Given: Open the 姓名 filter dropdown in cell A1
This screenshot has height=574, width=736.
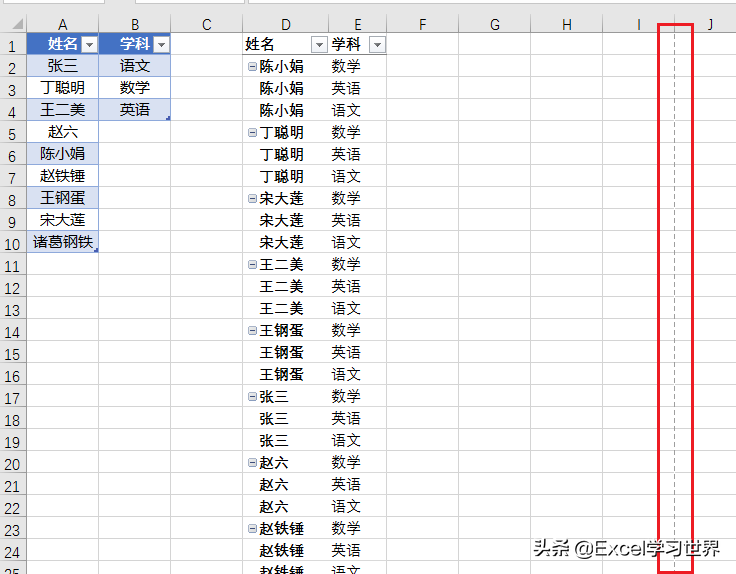Looking at the screenshot, I should [x=89, y=45].
